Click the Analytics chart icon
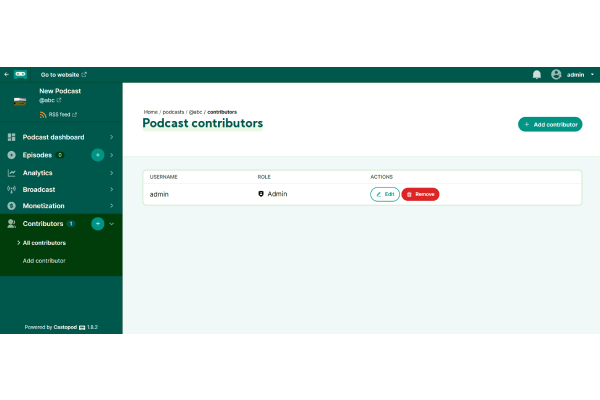Viewport: 600px width, 400px height. tap(12, 173)
